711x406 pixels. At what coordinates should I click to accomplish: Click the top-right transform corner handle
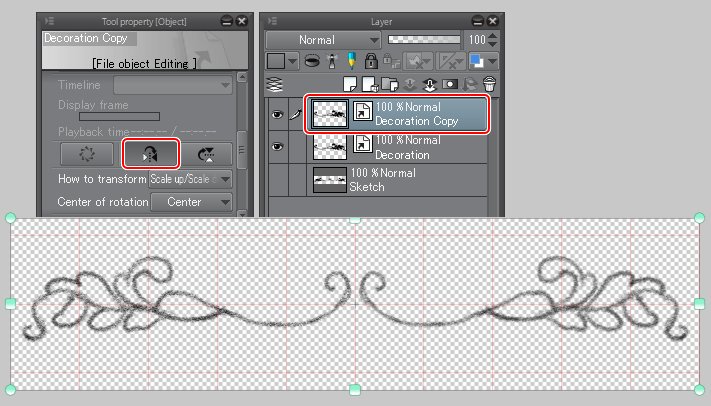pos(699,218)
